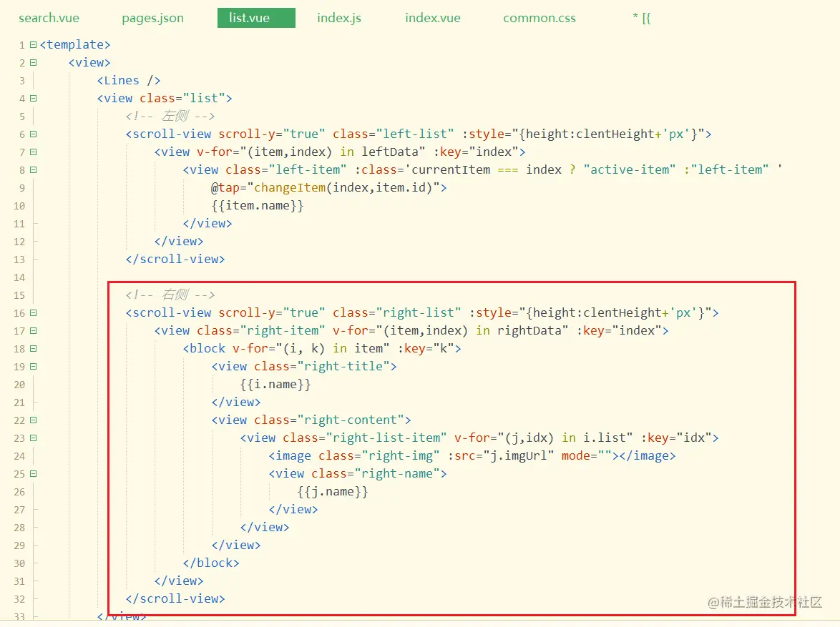This screenshot has width=840, height=627.
Task: Collapse the right-name fold on line 25
Action: pos(33,474)
